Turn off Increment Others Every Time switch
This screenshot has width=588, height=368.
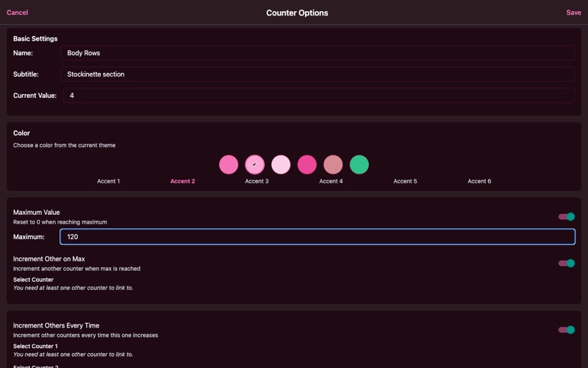click(566, 330)
